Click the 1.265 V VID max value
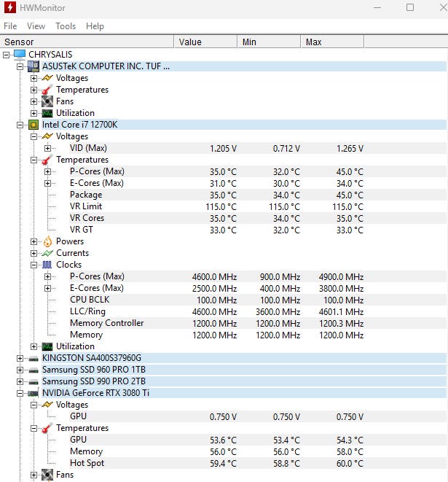Image resolution: width=448 pixels, height=482 pixels. (x=350, y=149)
